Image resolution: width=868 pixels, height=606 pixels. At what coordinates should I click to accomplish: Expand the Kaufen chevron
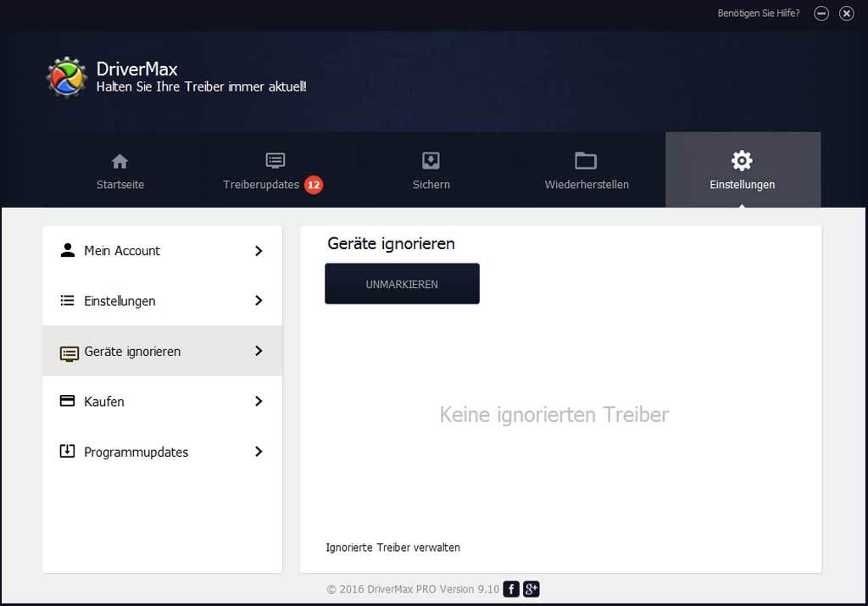coord(259,401)
